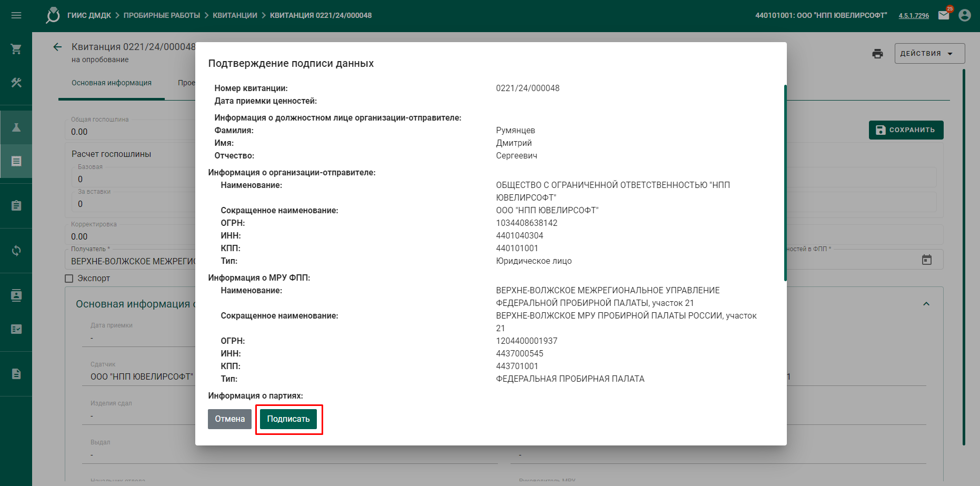Go back with the left arrow

coord(57,47)
